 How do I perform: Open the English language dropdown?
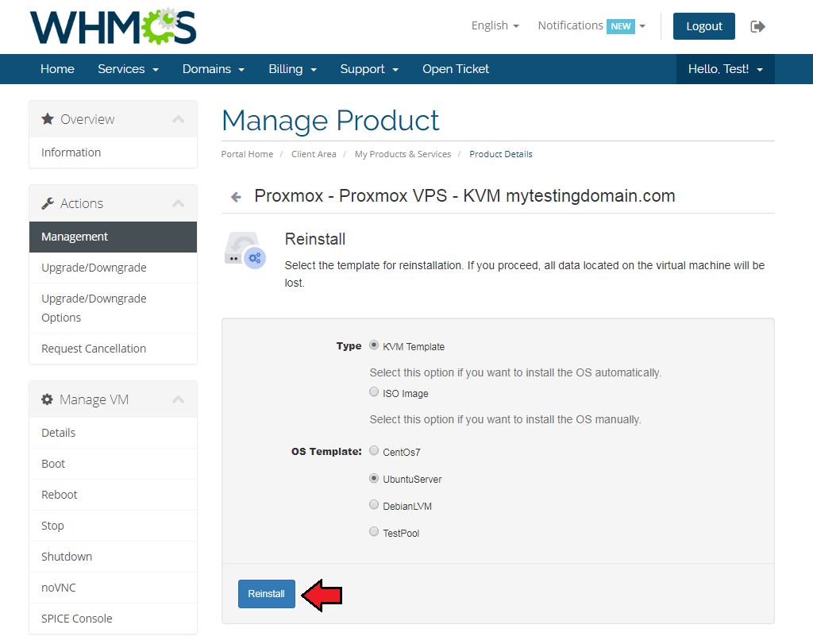[495, 25]
